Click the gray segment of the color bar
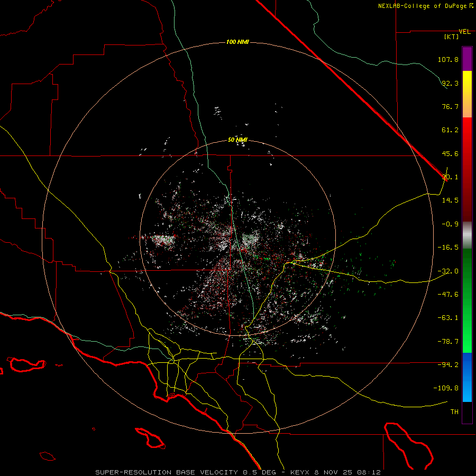Image resolution: width=476 pixels, height=476 pixels. [x=467, y=235]
